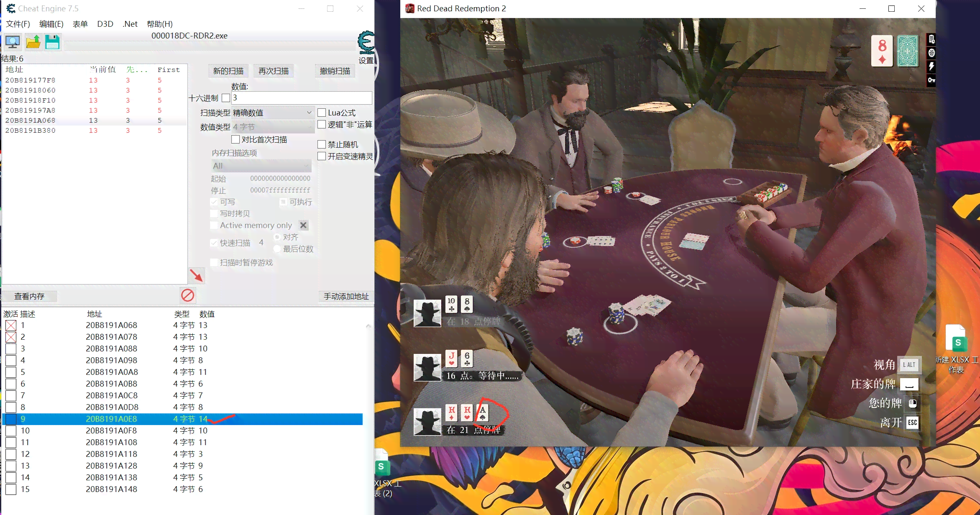Screen dimensions: 980x515
Task: Click the address list Value column header
Action: tap(207, 314)
